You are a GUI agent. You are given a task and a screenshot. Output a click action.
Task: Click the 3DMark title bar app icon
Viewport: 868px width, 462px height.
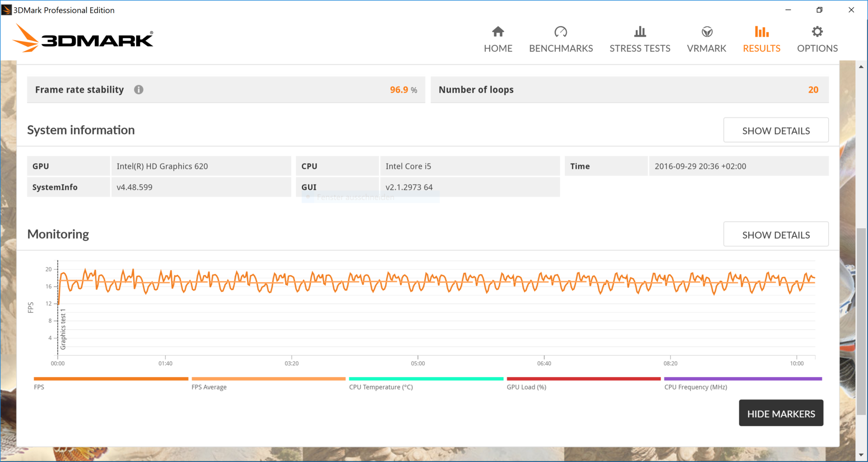pyautogui.click(x=6, y=10)
